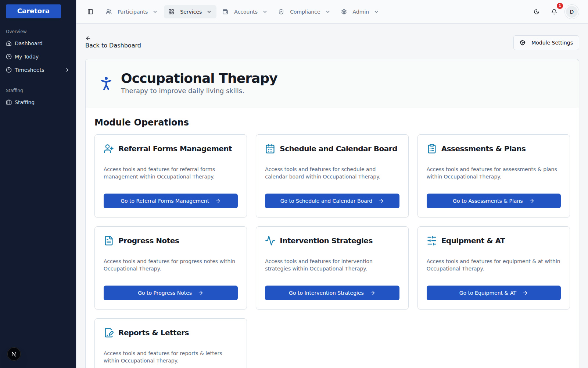Image resolution: width=588 pixels, height=368 pixels.
Task: Open user avatar D menu
Action: tap(572, 12)
